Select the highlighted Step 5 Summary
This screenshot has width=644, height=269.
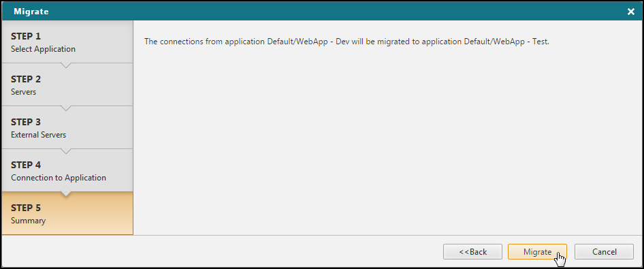tap(67, 213)
